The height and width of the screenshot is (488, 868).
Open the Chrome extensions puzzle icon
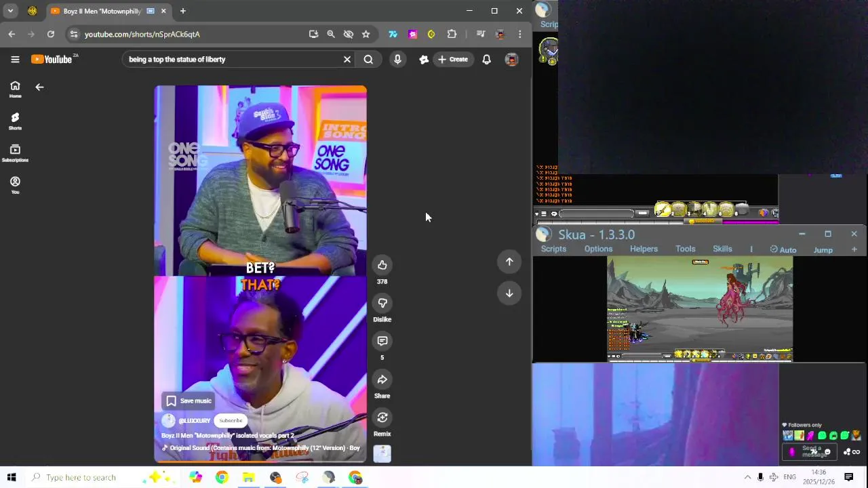(x=452, y=34)
